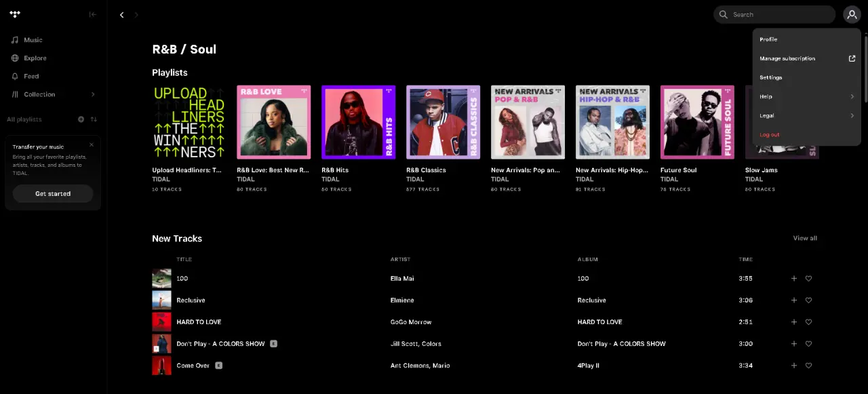The width and height of the screenshot is (868, 394).
Task: Click the Feed bell icon
Action: (15, 76)
